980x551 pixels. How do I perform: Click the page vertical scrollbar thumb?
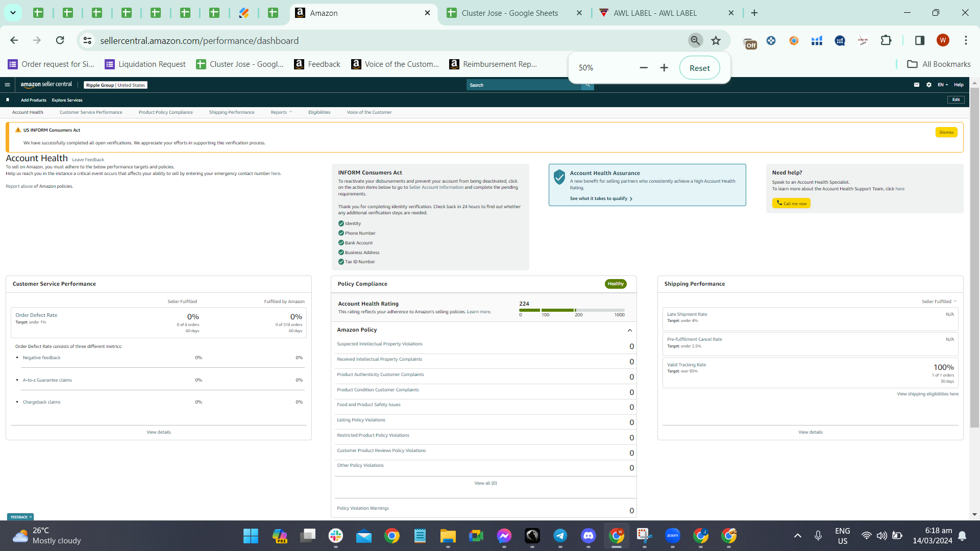(974, 257)
